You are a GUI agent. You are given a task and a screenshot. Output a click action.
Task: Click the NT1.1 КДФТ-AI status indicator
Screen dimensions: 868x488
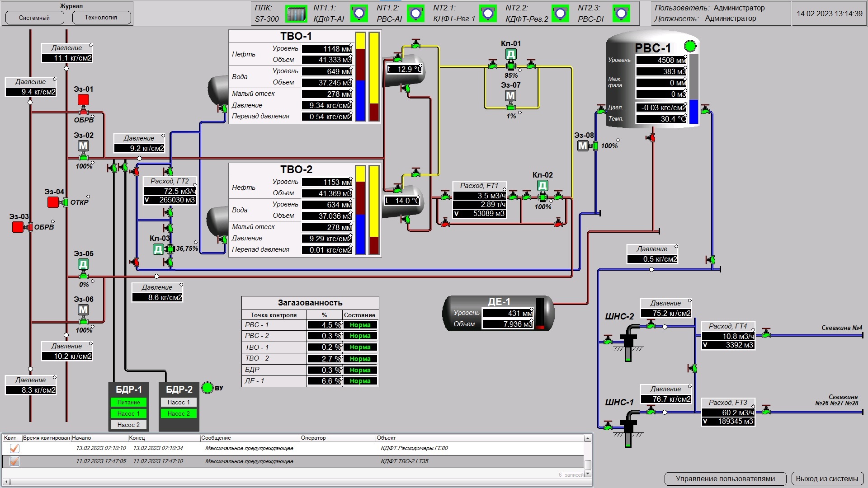point(359,13)
